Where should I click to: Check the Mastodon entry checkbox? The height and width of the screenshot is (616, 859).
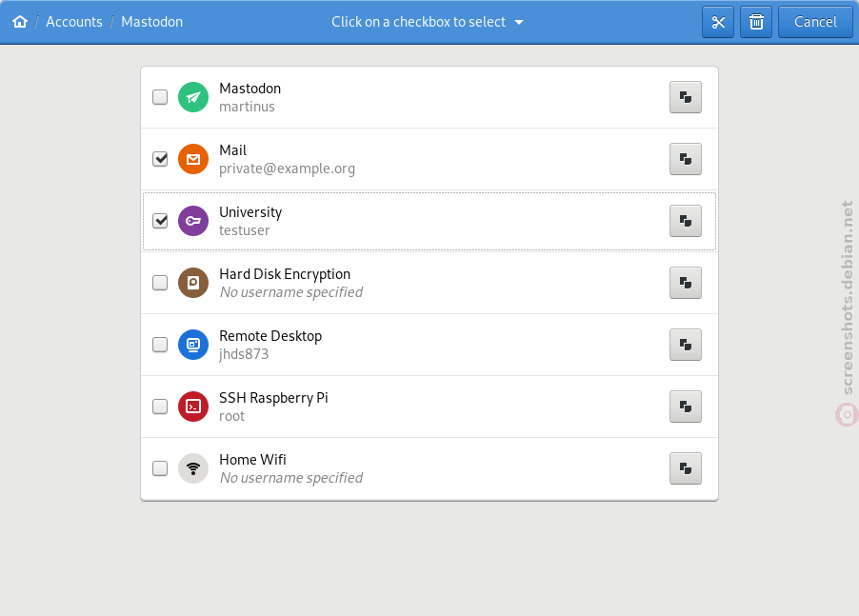click(x=160, y=97)
